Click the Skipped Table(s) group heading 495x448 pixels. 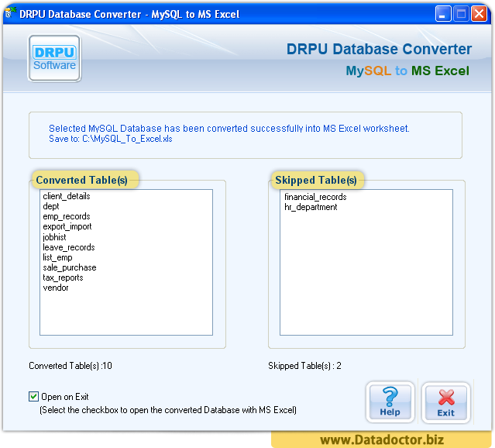pyautogui.click(x=316, y=180)
